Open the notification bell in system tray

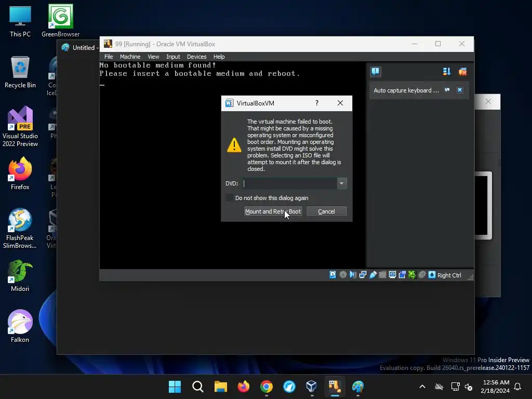click(x=518, y=387)
